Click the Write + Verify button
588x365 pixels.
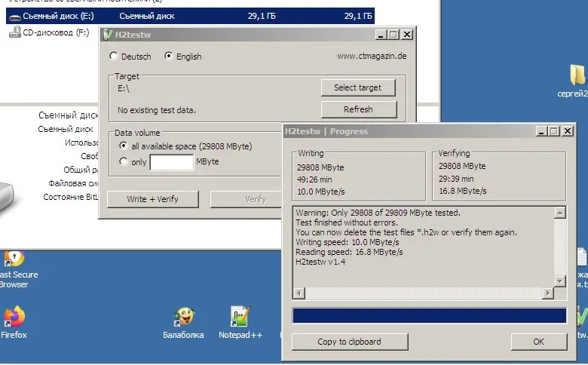click(x=152, y=199)
